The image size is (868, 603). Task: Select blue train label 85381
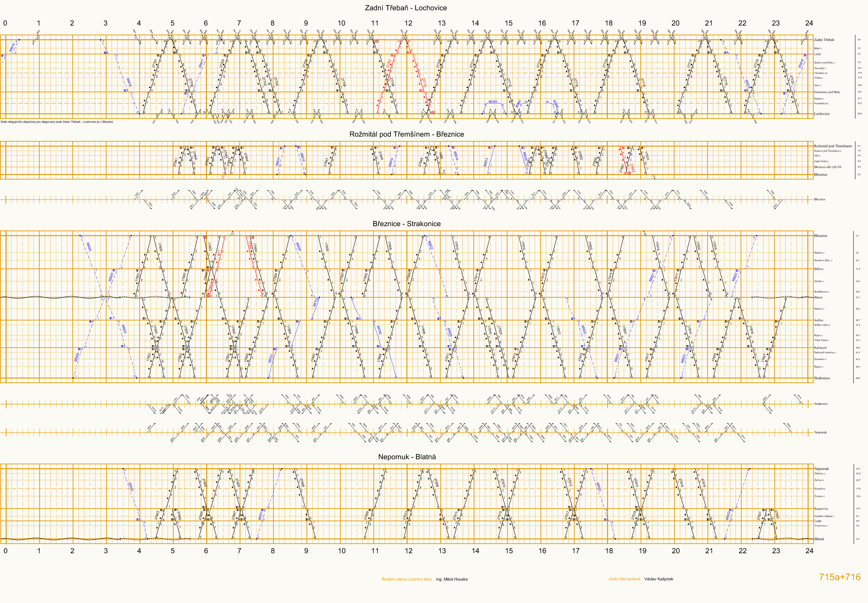pyautogui.click(x=493, y=102)
